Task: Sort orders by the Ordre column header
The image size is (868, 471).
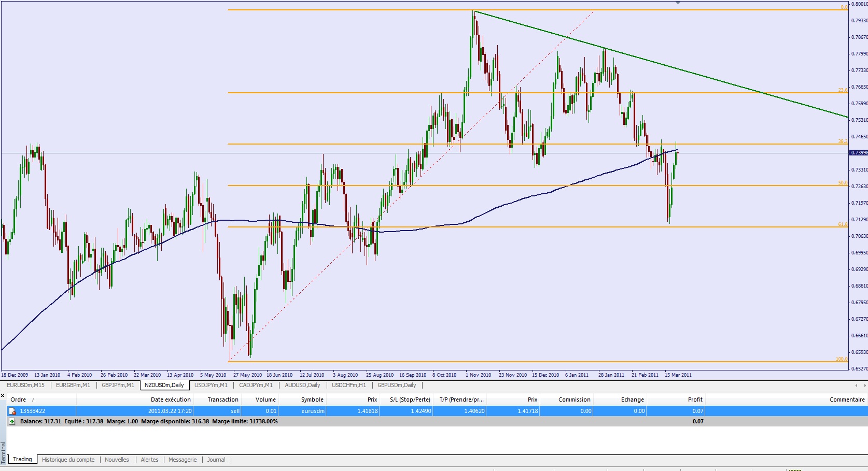Action: tap(19, 399)
